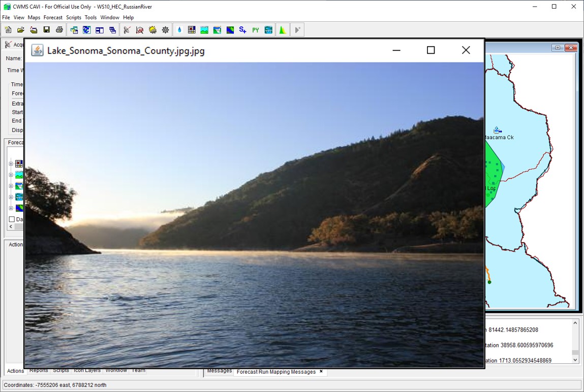The image size is (584, 392).
Task: Click the gear icon in the toolbar
Action: coord(165,30)
